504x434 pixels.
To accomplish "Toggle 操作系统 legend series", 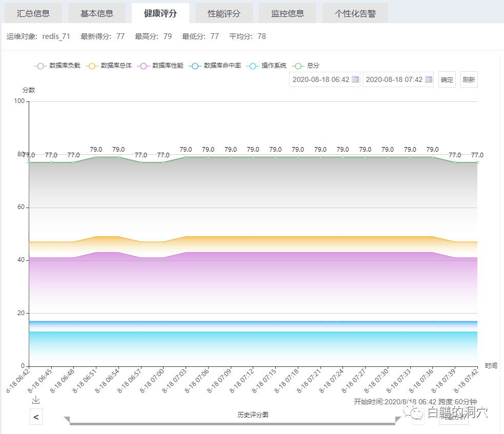I will coord(267,66).
